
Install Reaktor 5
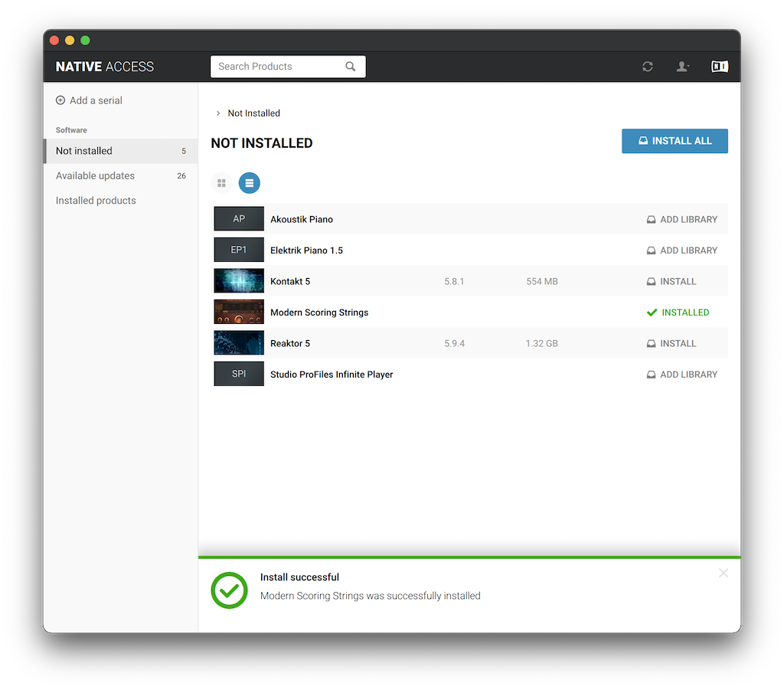[671, 343]
